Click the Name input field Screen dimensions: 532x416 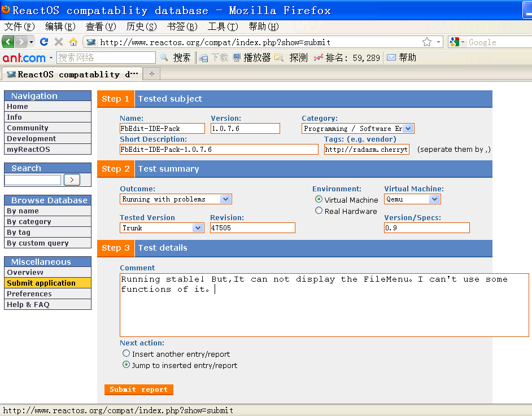162,129
